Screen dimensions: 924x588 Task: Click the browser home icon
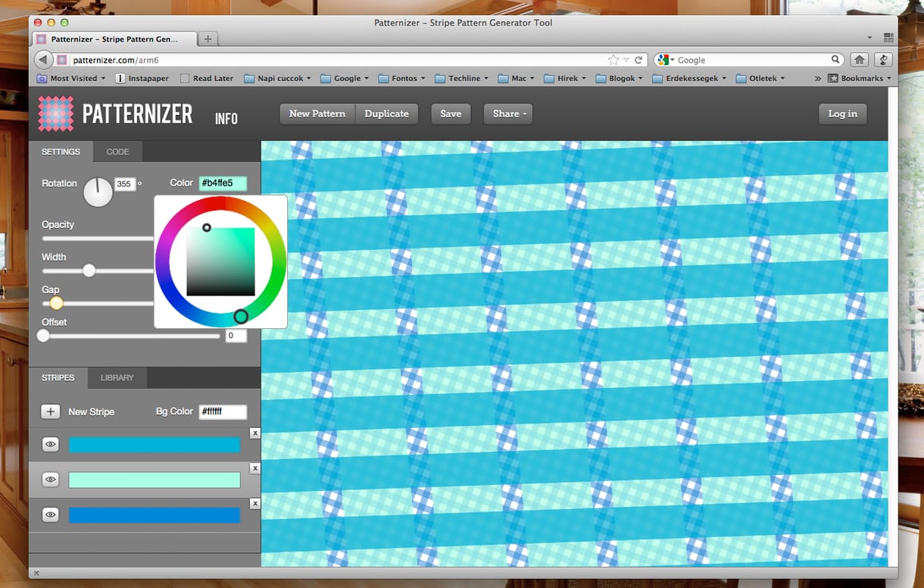(x=859, y=60)
